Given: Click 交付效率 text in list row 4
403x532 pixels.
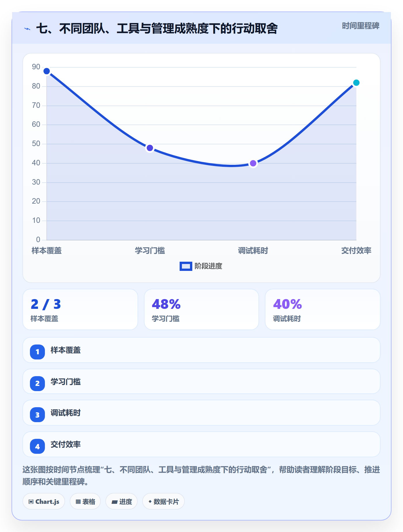Looking at the screenshot, I should click(x=66, y=445).
